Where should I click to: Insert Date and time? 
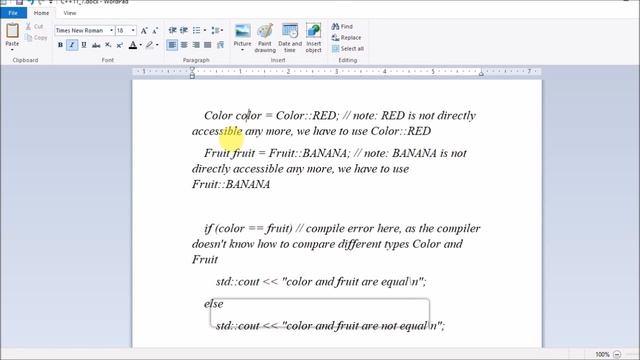pyautogui.click(x=290, y=38)
